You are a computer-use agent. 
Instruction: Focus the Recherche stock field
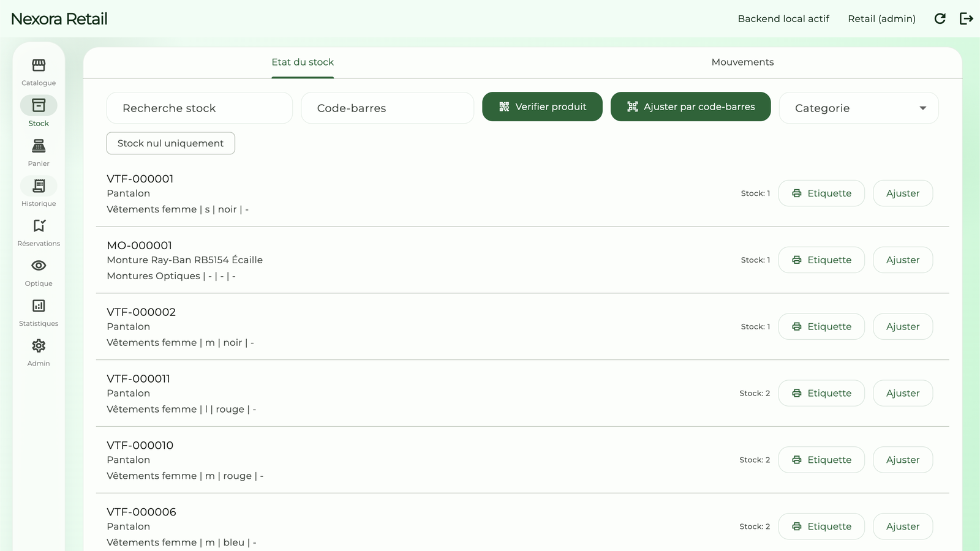tap(200, 108)
